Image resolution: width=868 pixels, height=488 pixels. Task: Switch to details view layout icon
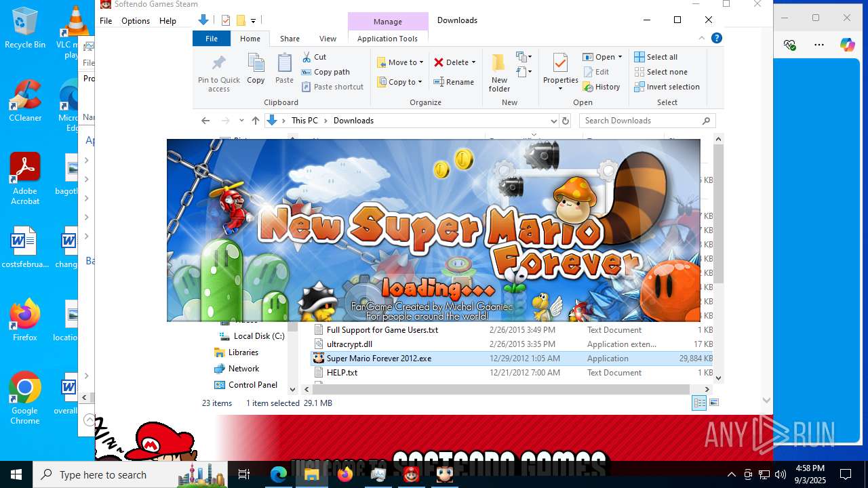click(698, 403)
